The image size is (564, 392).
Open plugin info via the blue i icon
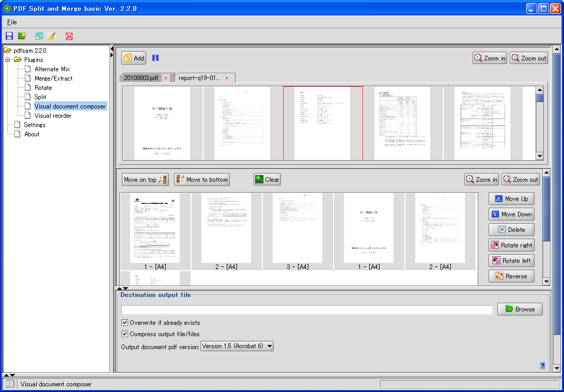155,58
